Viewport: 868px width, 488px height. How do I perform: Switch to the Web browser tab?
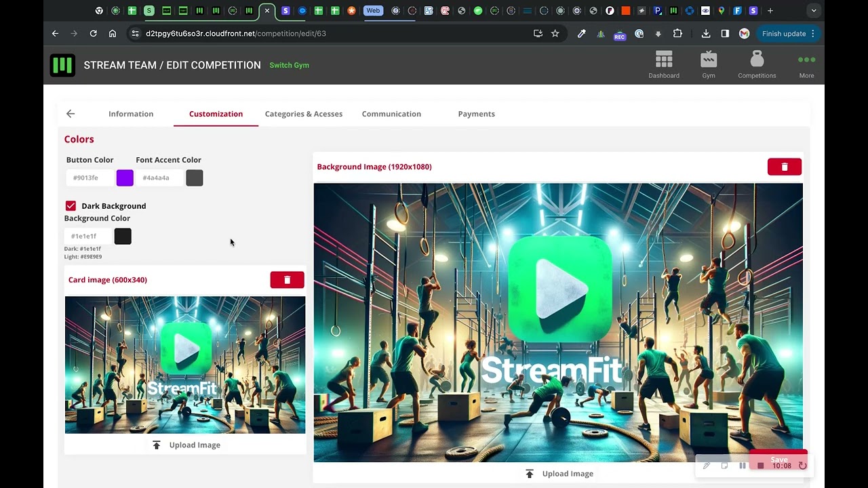[373, 11]
